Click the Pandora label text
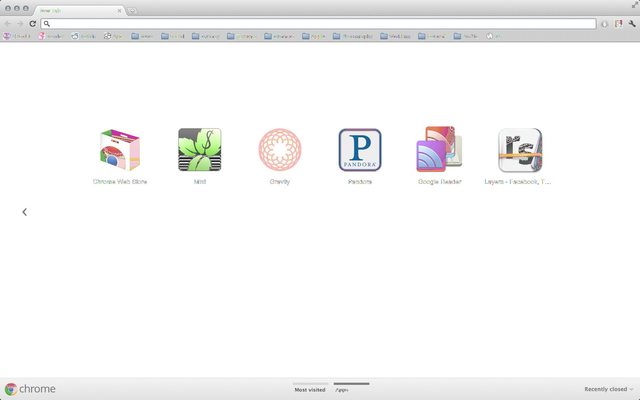Screen dimensions: 640x400 360,182
